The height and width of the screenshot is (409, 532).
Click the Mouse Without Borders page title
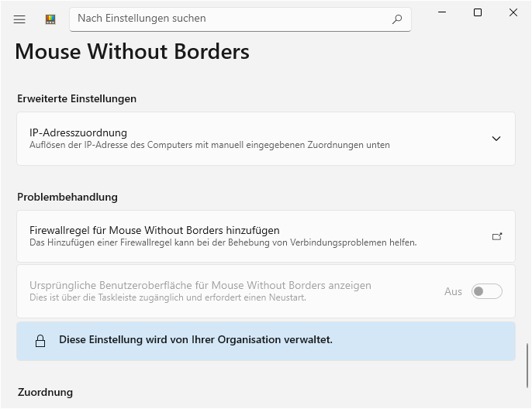(133, 51)
